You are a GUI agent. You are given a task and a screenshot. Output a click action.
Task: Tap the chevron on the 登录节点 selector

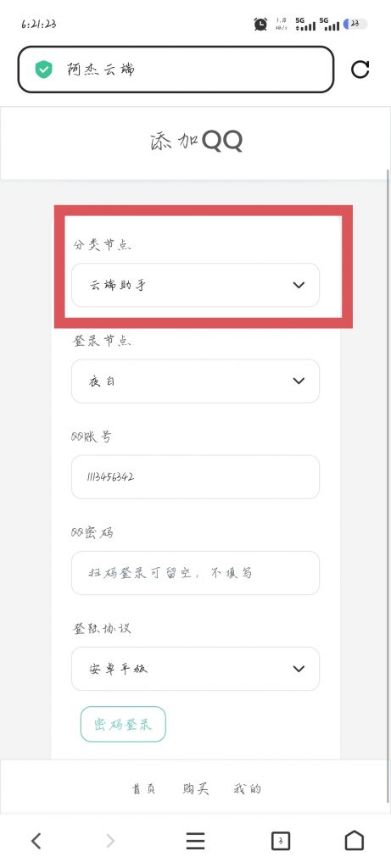pos(299,381)
